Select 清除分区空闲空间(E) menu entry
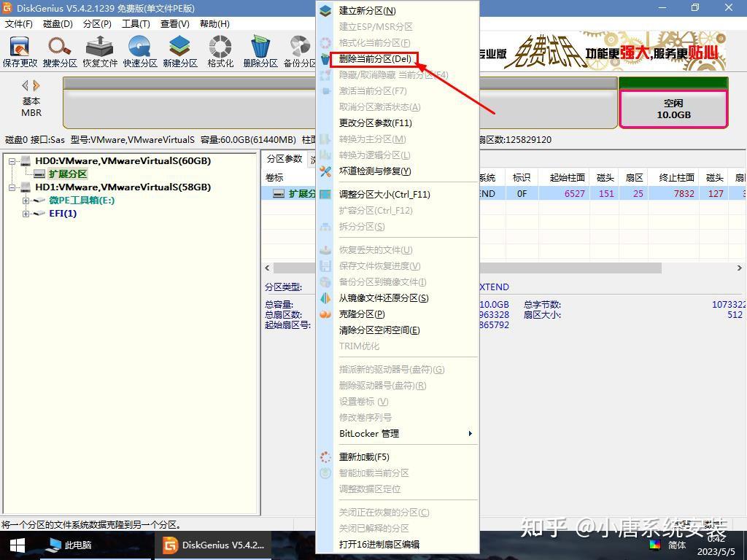 [379, 330]
